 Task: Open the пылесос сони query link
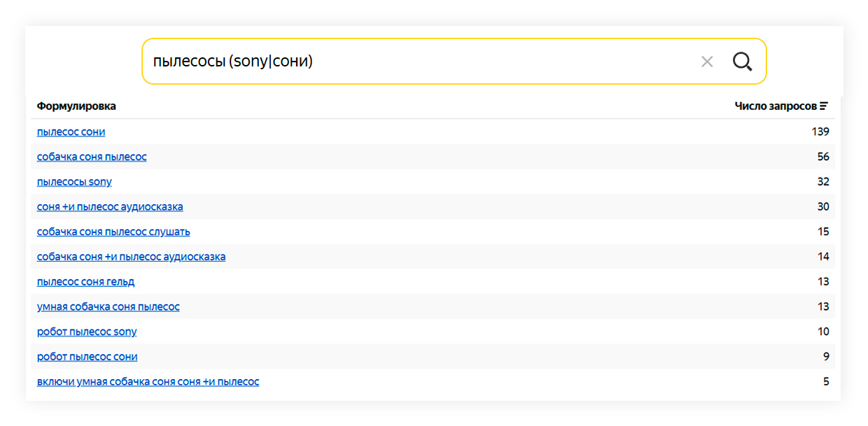[x=71, y=132]
